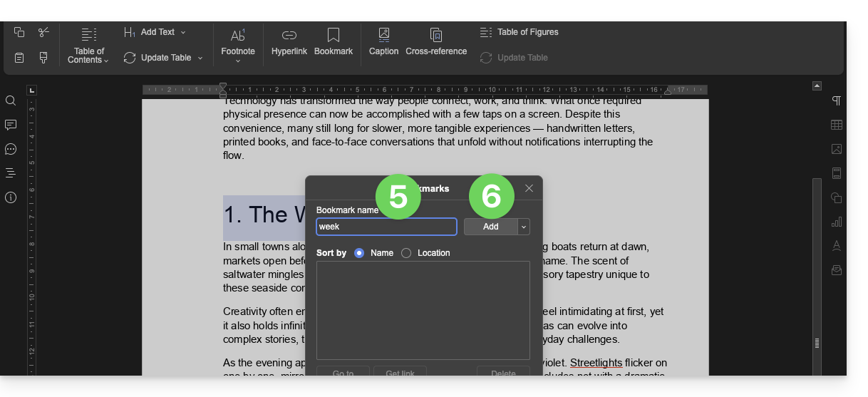The image size is (868, 397).
Task: Select the Location sort option
Action: tap(406, 253)
